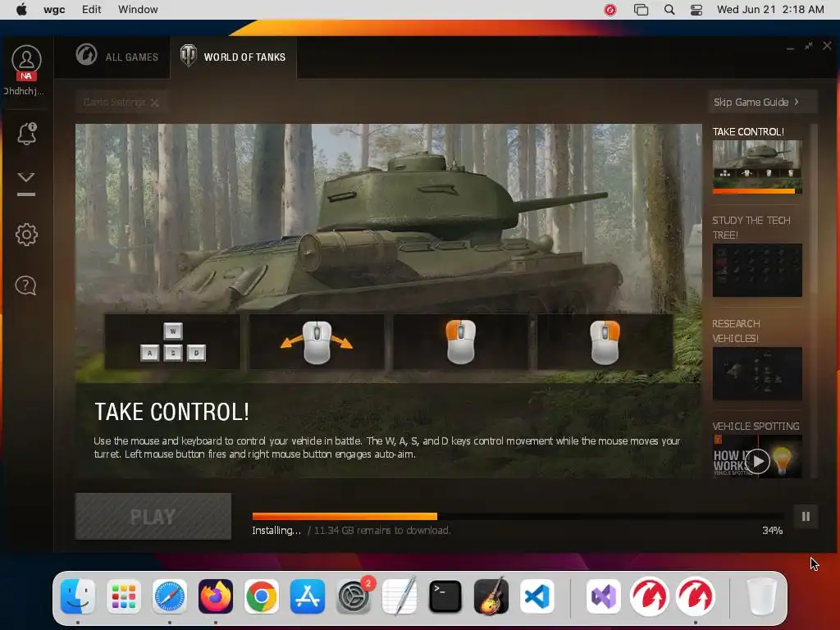Click the 'Installing...' status text
This screenshot has height=630, width=840.
(276, 531)
